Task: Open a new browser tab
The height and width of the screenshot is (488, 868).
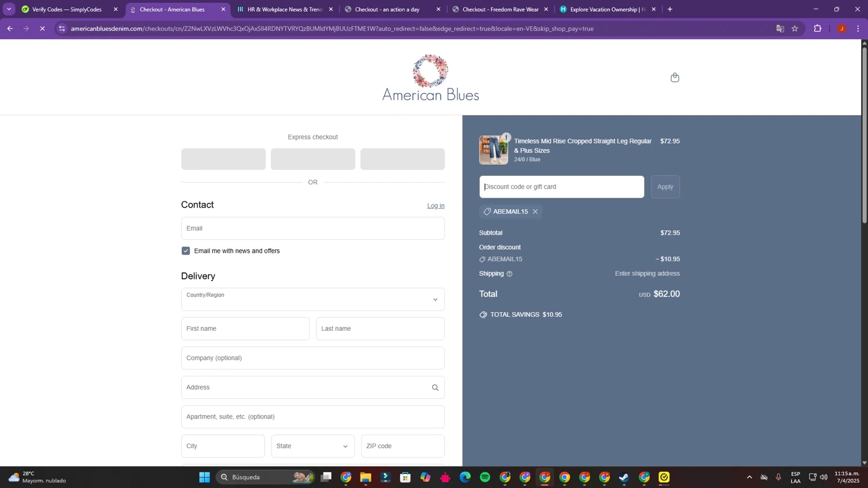Action: [x=670, y=9]
